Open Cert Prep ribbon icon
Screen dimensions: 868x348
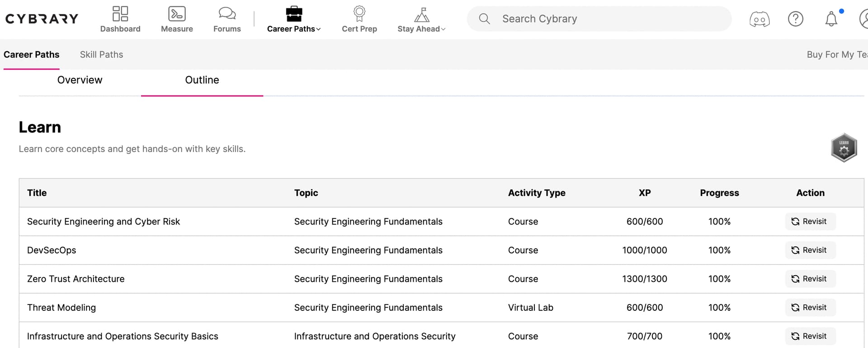[x=359, y=14]
